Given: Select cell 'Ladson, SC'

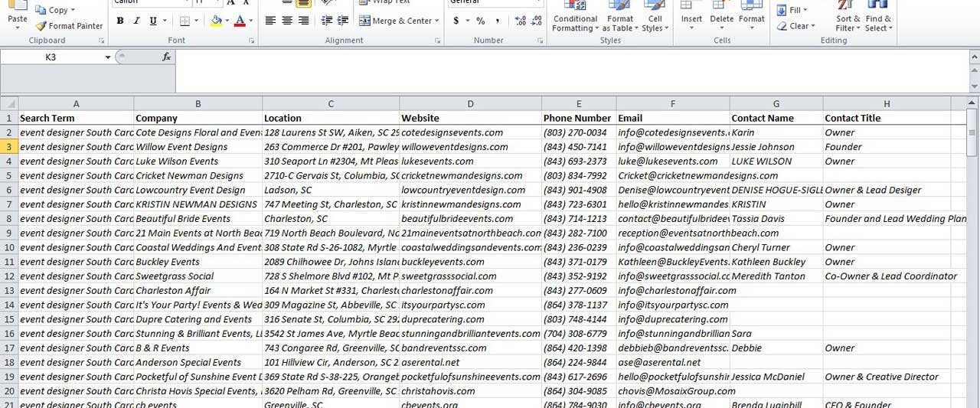Looking at the screenshot, I should [x=331, y=190].
